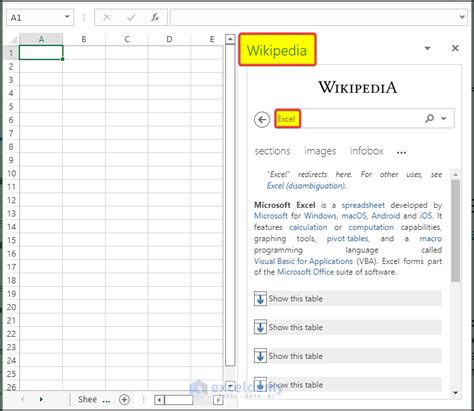The image size is (474, 411).
Task: Select column A header
Action: tap(41, 39)
